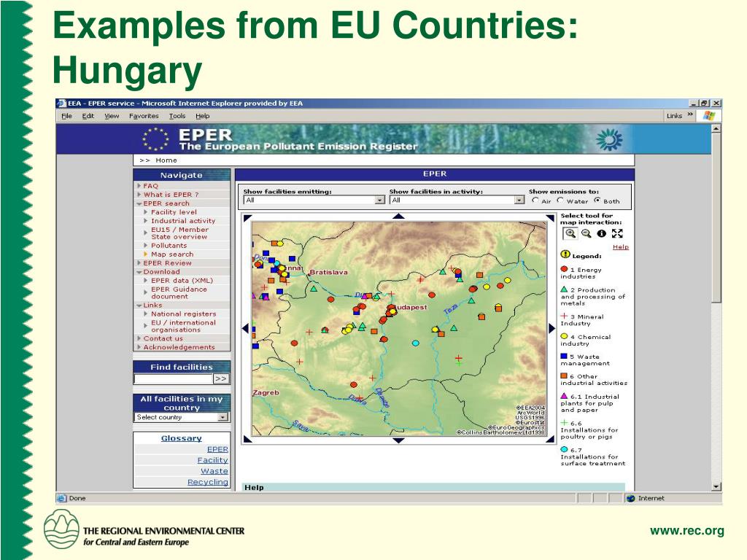Click the Internet zone globe icon
Viewport: 747px width, 560px height.
coord(631,498)
